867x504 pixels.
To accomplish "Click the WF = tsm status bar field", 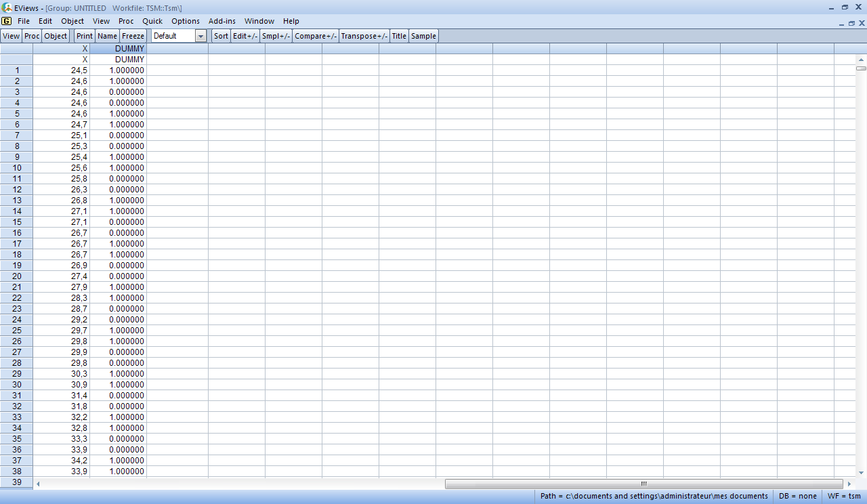I will [844, 496].
